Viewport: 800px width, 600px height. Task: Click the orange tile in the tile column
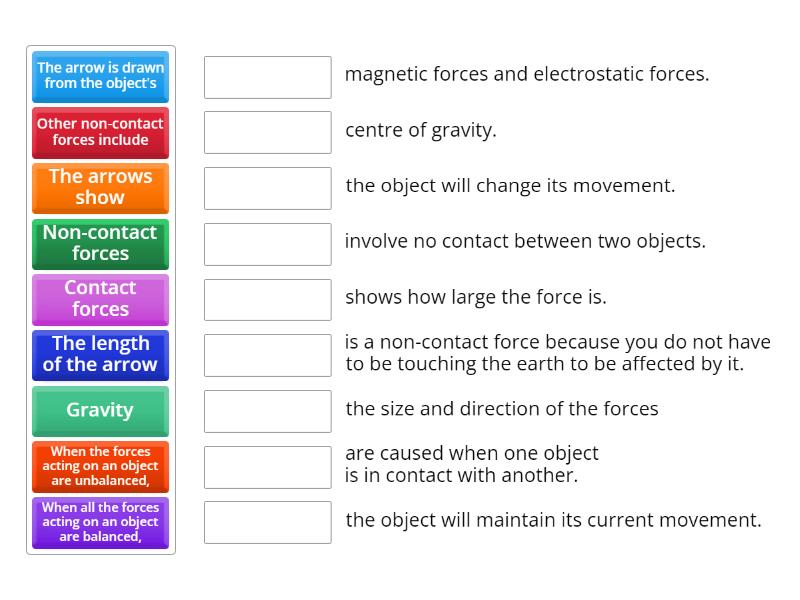pyautogui.click(x=100, y=188)
